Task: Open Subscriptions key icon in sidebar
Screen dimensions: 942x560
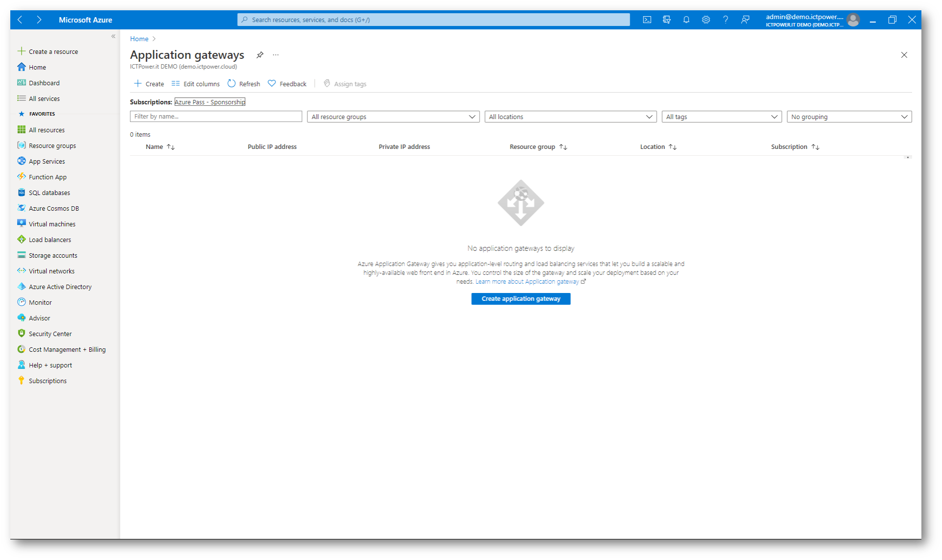Action: coord(22,381)
